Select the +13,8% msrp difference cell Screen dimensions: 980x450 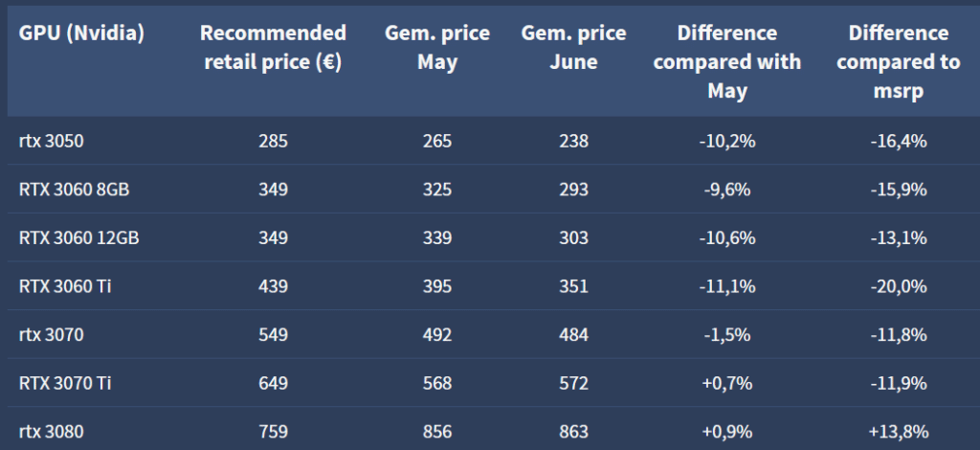899,432
